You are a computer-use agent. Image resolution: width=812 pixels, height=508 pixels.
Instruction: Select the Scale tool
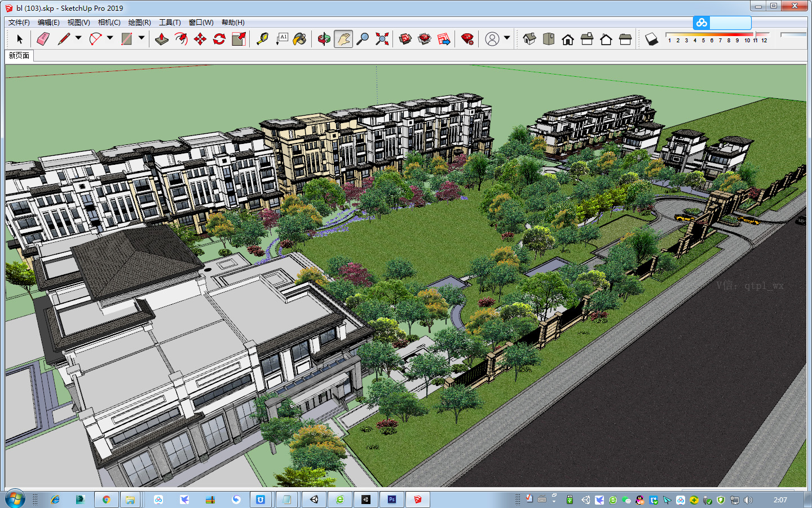pos(239,39)
